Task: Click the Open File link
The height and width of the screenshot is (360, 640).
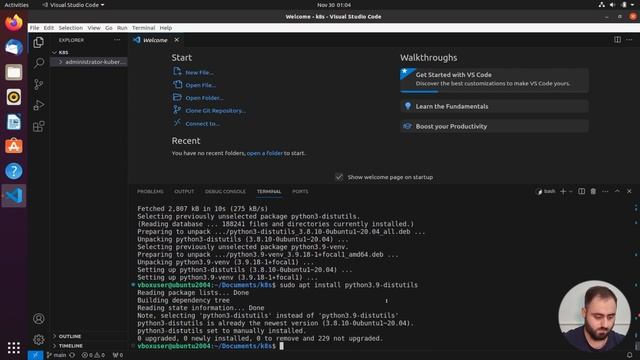Action: click(x=200, y=85)
